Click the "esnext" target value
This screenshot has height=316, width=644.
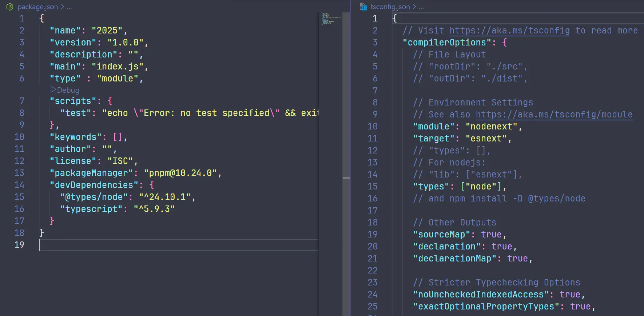486,139
